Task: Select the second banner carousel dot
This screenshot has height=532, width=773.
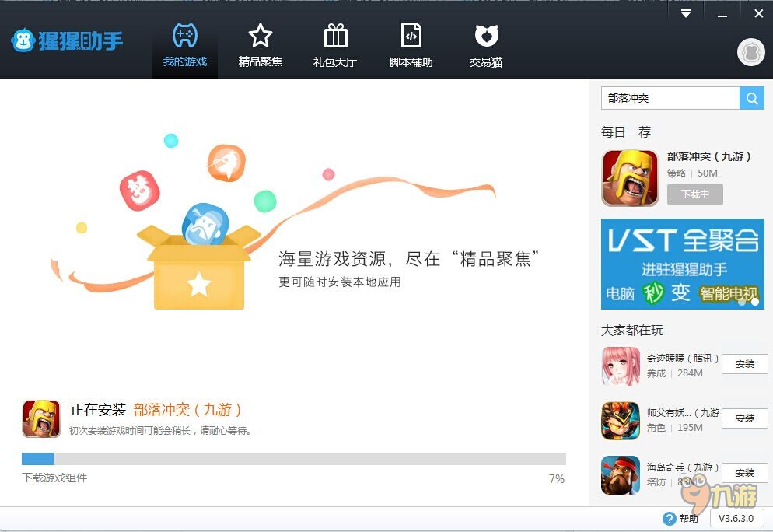Action: click(755, 301)
